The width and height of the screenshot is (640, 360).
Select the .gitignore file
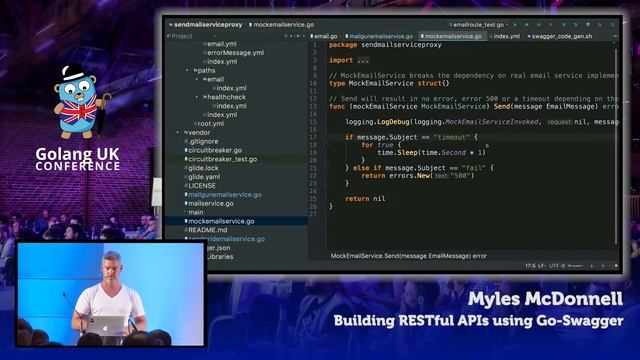pos(201,142)
